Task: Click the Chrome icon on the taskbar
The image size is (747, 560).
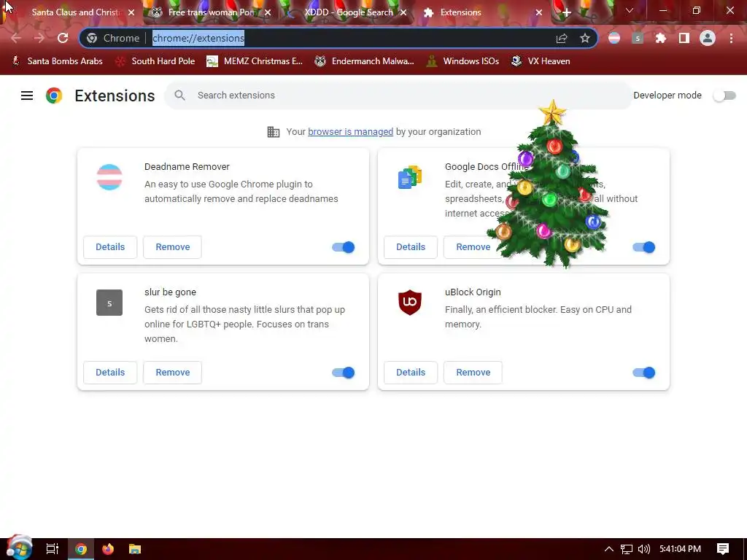Action: coord(81,549)
